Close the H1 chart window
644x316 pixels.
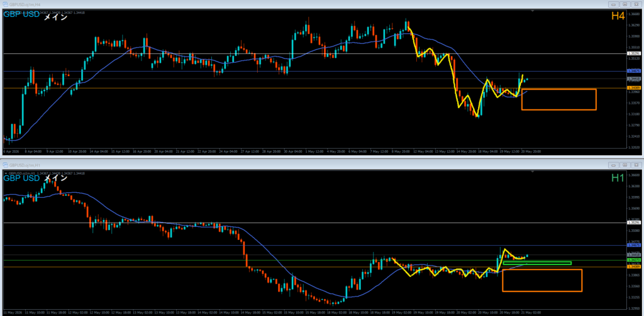[635, 165]
